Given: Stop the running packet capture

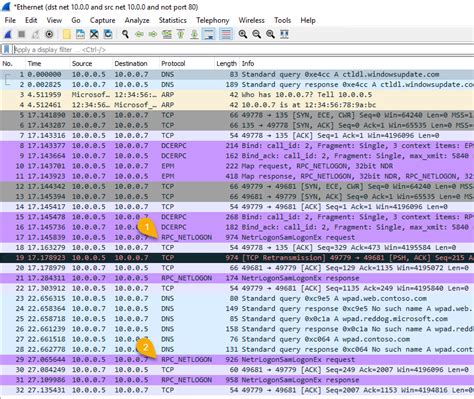Looking at the screenshot, I should [22, 34].
